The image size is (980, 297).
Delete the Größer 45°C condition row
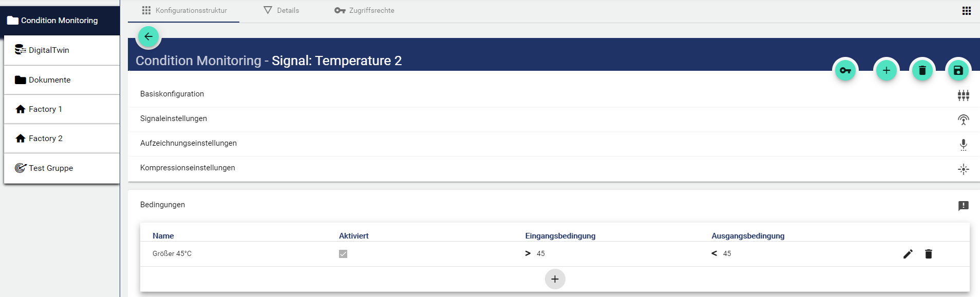coord(928,254)
